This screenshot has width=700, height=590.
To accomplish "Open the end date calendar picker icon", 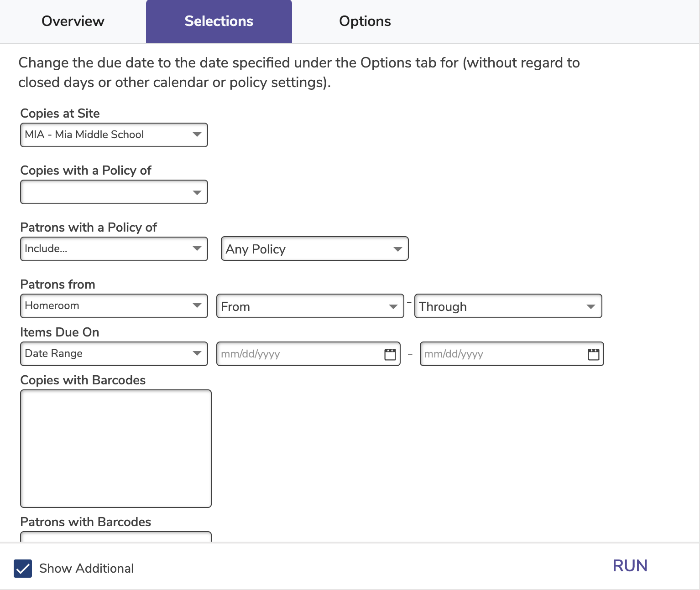I will [x=593, y=354].
